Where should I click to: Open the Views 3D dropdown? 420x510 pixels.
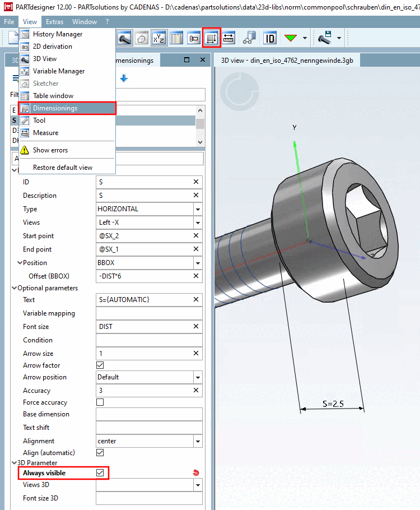click(198, 485)
